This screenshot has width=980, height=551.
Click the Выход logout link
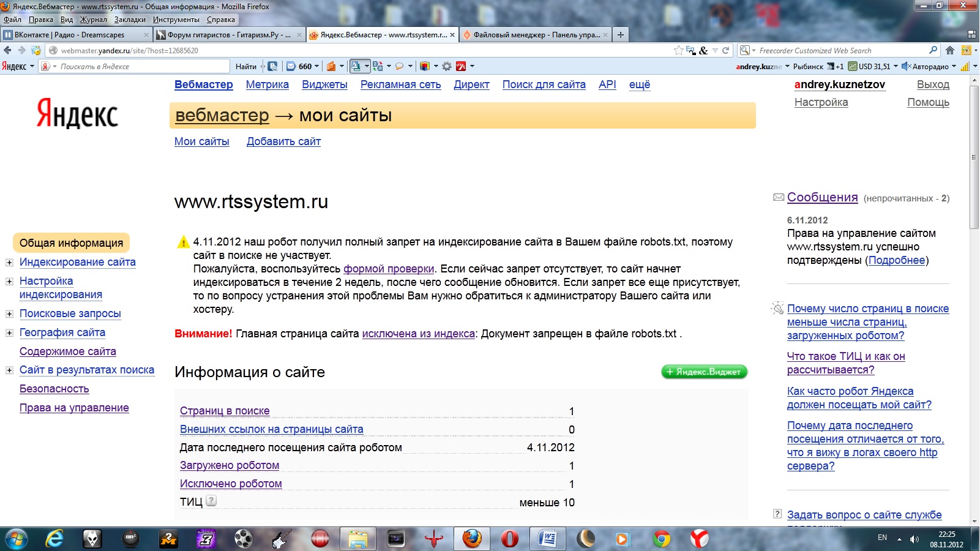tap(933, 84)
